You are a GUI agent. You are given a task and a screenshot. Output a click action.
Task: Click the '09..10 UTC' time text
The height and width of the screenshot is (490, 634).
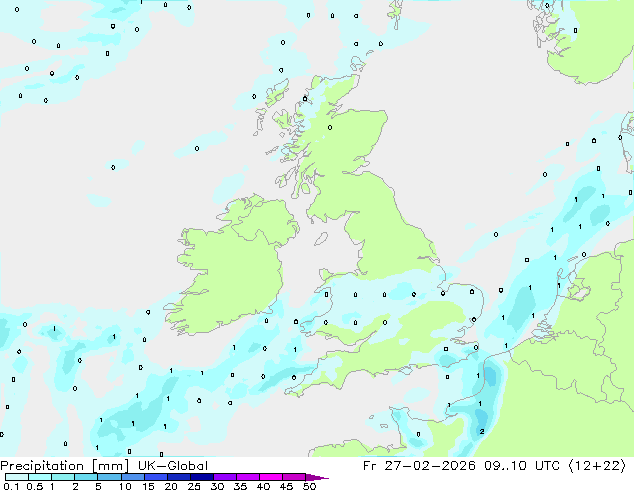click(x=522, y=466)
